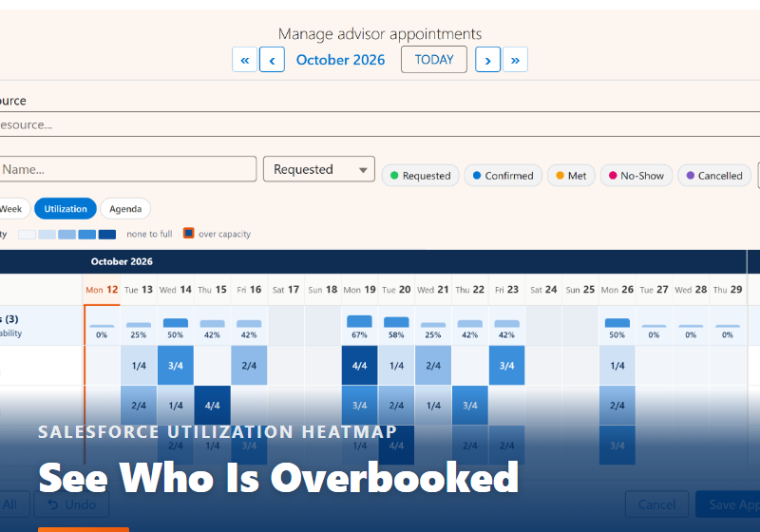Jump forward with the double-right chevron button
The height and width of the screenshot is (532, 760).
pos(515,60)
